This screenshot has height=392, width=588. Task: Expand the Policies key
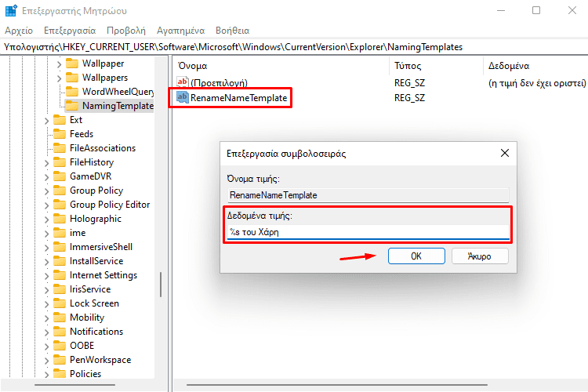coord(46,375)
